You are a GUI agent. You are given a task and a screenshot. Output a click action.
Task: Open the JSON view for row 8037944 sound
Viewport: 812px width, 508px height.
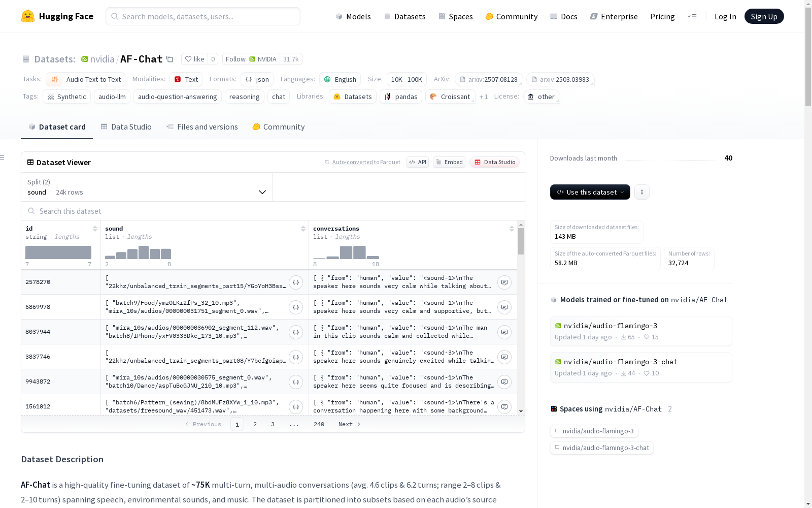(296, 332)
